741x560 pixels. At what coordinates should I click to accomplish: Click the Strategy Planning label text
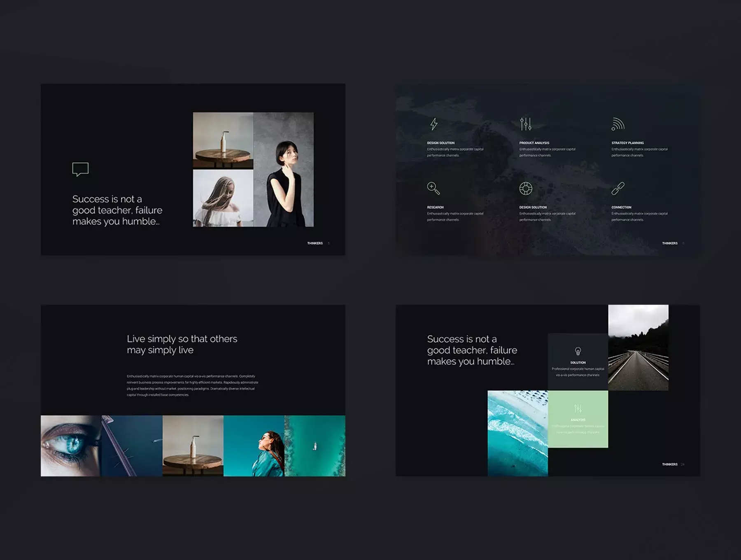coord(627,143)
